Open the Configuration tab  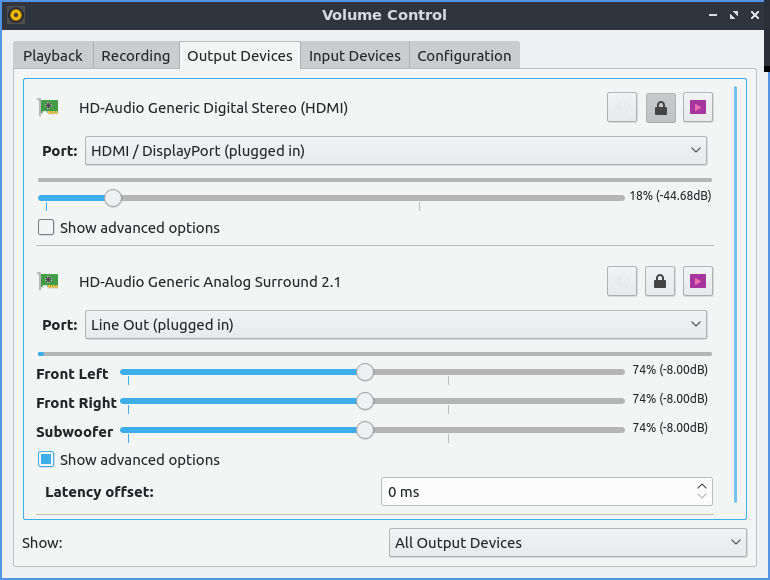tap(464, 56)
